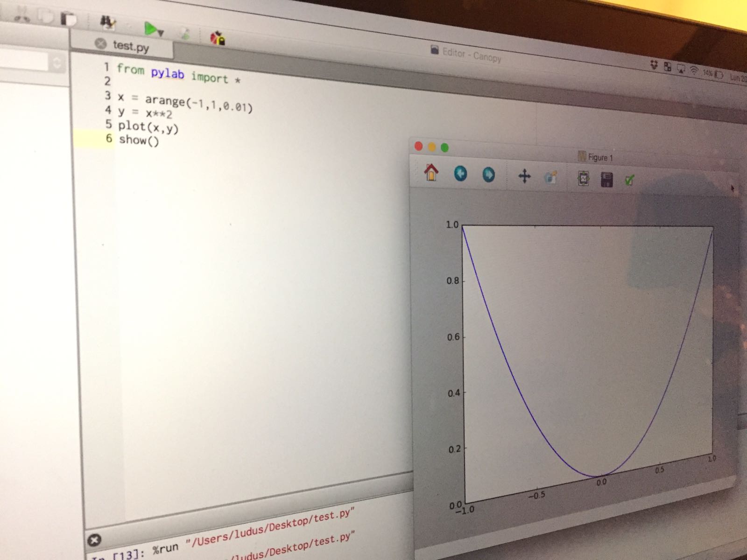This screenshot has width=747, height=560.
Task: Open the Dropbox menu bar icon
Action: pos(654,65)
